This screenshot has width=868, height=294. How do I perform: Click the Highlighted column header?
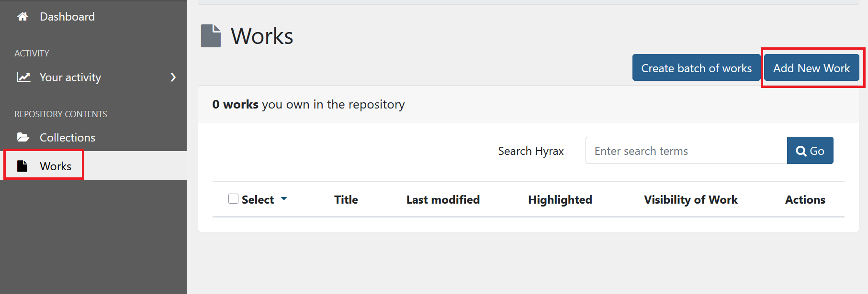(x=560, y=200)
